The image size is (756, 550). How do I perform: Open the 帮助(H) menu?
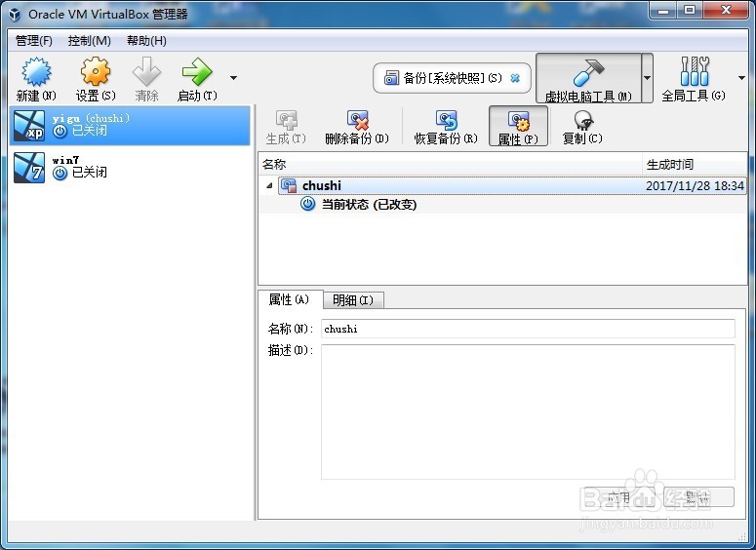point(146,41)
